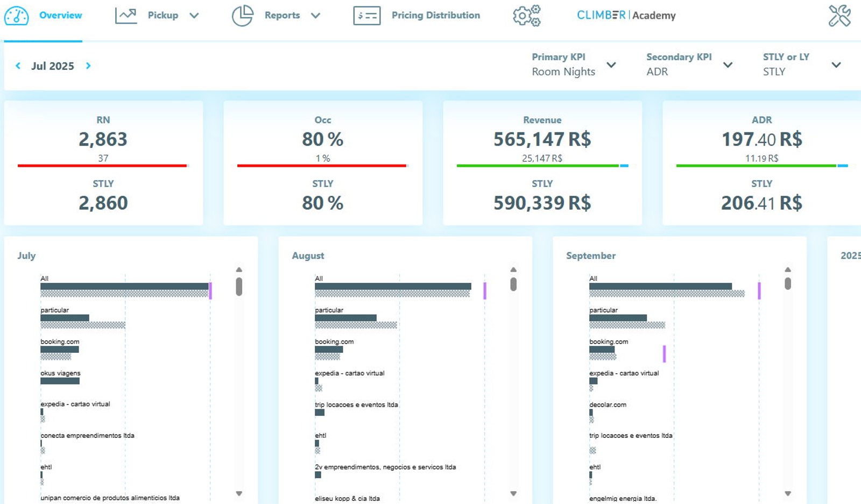
Task: Click the Overview gauge icon
Action: point(17,16)
